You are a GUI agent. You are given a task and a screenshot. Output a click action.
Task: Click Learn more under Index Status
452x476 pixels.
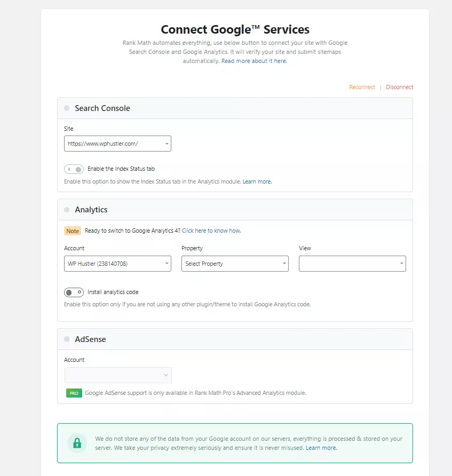pos(257,181)
